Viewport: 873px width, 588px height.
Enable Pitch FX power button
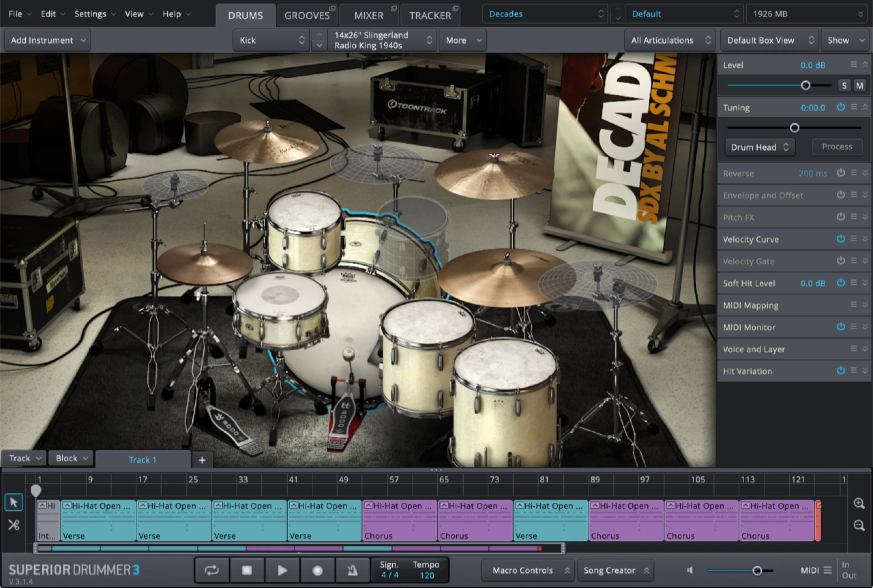pyautogui.click(x=841, y=216)
